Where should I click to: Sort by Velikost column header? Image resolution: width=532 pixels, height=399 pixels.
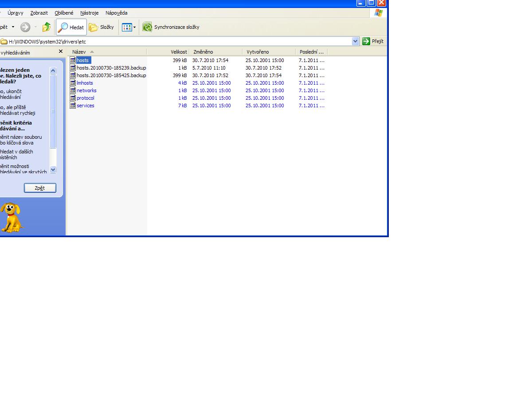179,52
